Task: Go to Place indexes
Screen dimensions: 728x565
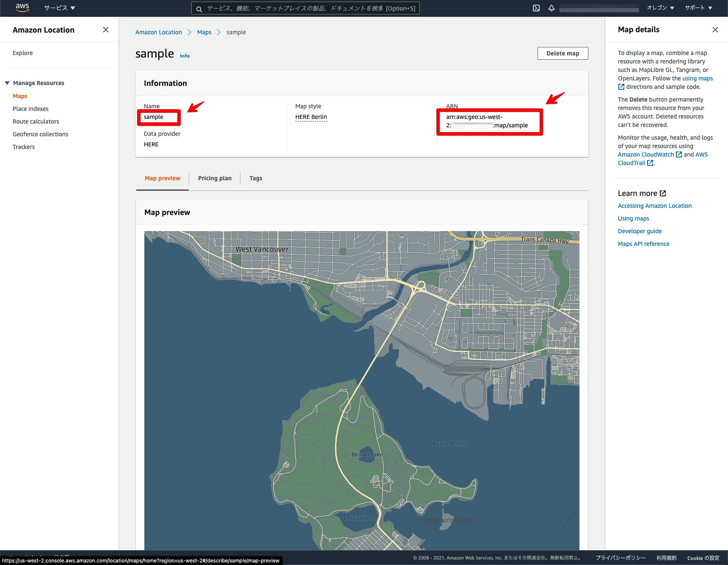Action: click(x=30, y=109)
